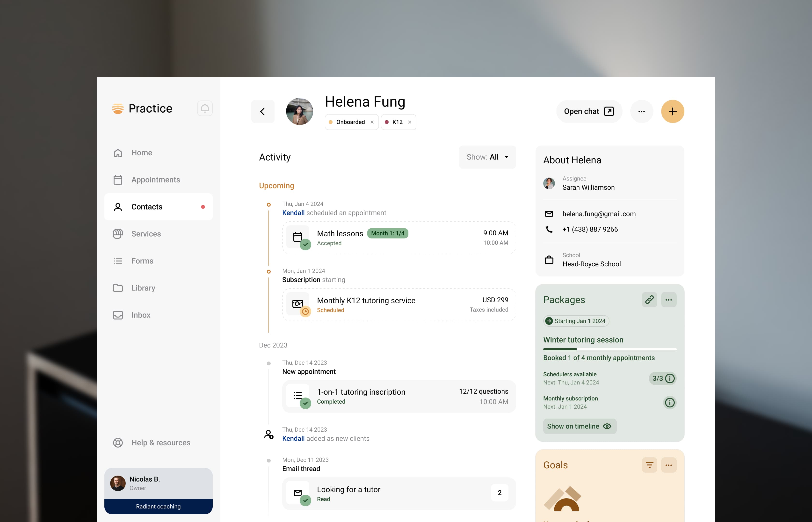
Task: Click the helena.fung@gmail.com email link
Action: tap(599, 214)
